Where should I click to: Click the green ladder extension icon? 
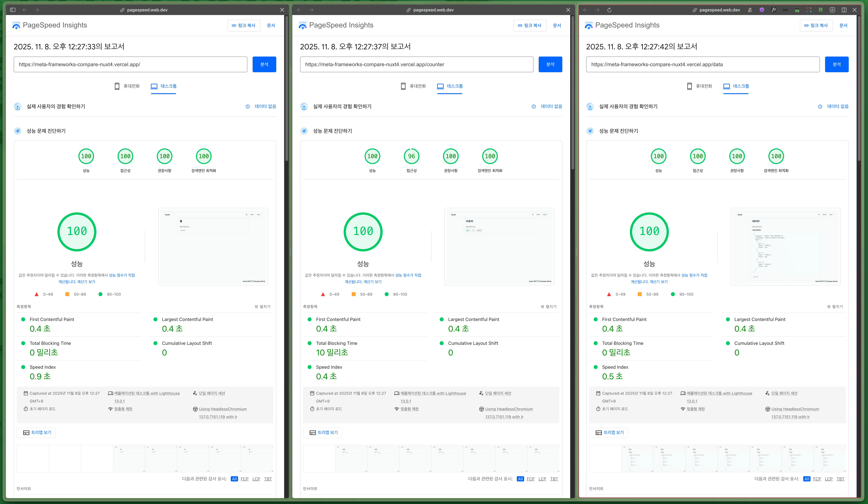820,10
